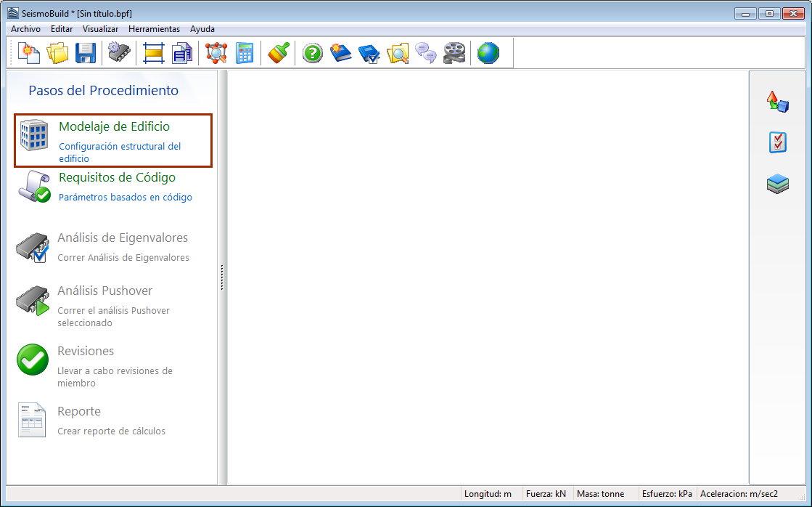Click the magnifier over network nodes icon
Image resolution: width=812 pixels, height=507 pixels.
coord(216,53)
